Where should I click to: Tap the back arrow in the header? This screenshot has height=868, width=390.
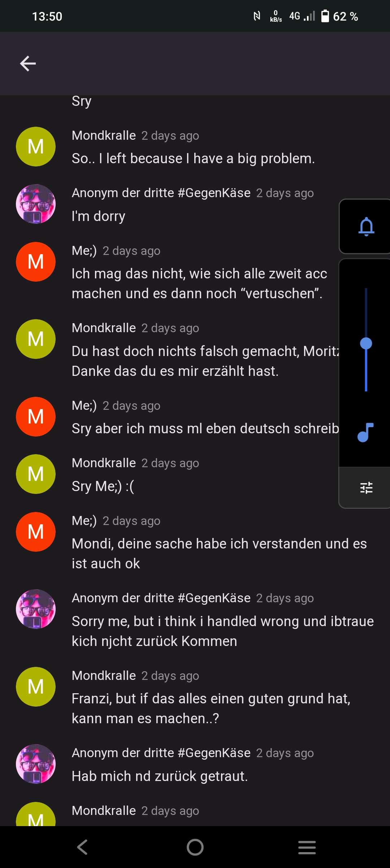pyautogui.click(x=28, y=64)
